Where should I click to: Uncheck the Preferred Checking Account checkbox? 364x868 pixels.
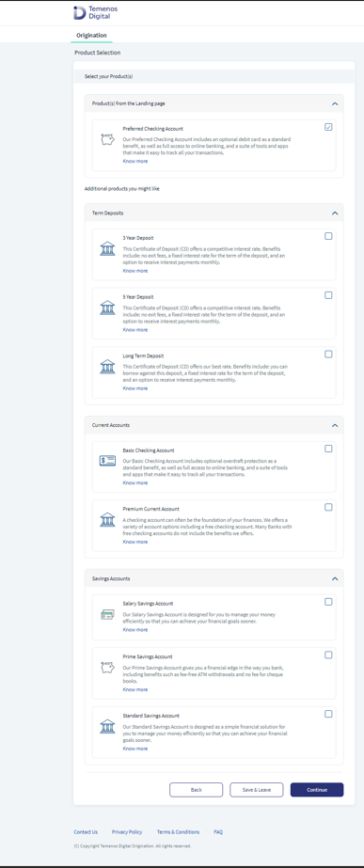(x=328, y=127)
